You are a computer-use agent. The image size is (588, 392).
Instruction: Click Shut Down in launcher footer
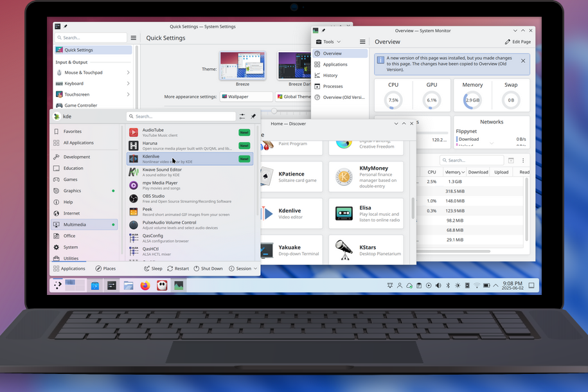coord(208,269)
